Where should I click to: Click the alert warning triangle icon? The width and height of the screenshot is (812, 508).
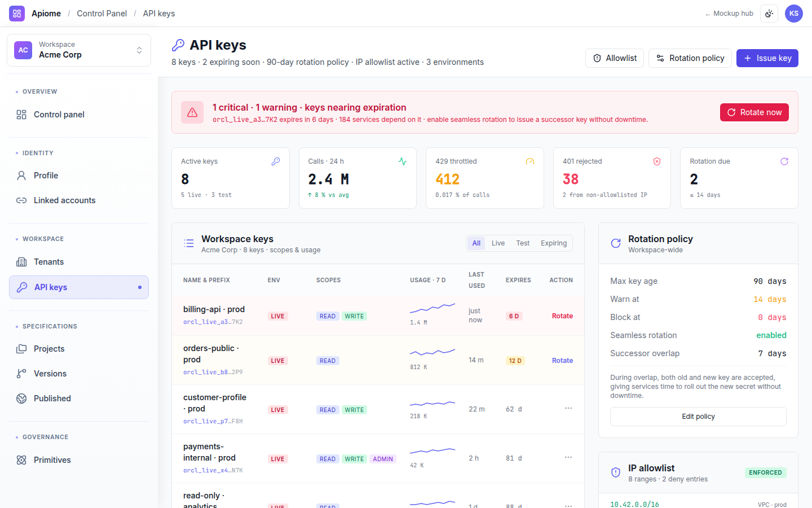tap(192, 112)
